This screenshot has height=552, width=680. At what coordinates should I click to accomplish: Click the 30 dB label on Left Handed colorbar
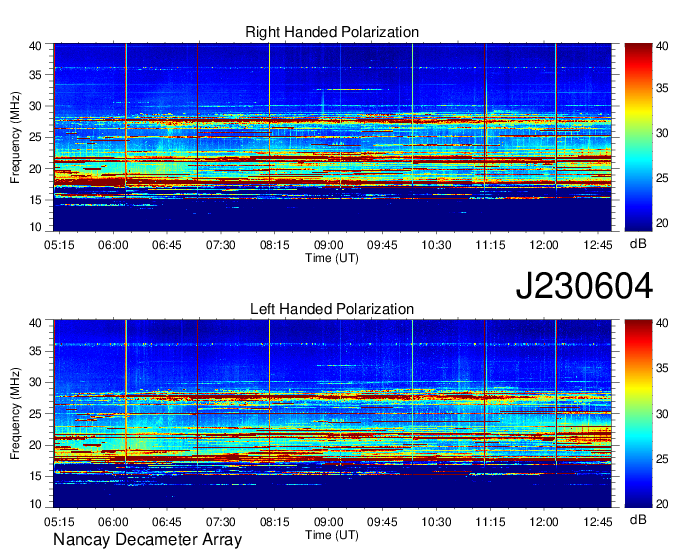click(x=662, y=414)
